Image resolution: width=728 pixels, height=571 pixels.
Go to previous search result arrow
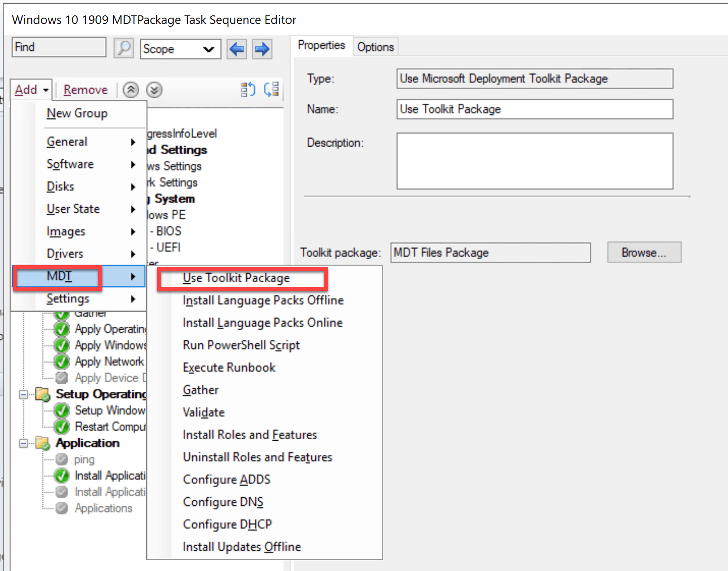pos(237,48)
